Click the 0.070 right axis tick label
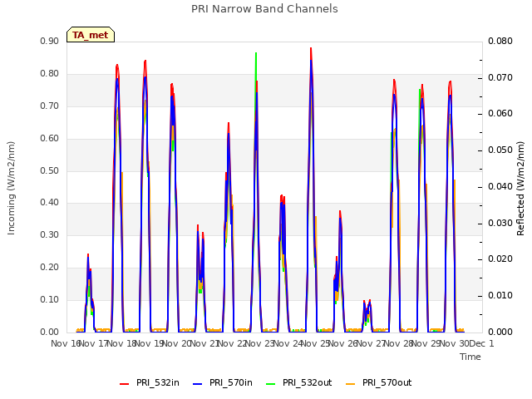This screenshot has width=532, height=399. click(x=500, y=77)
